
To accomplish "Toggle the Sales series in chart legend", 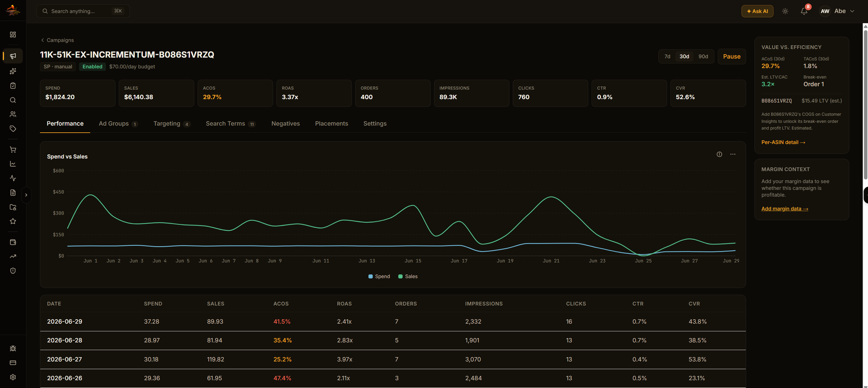I will pos(408,276).
